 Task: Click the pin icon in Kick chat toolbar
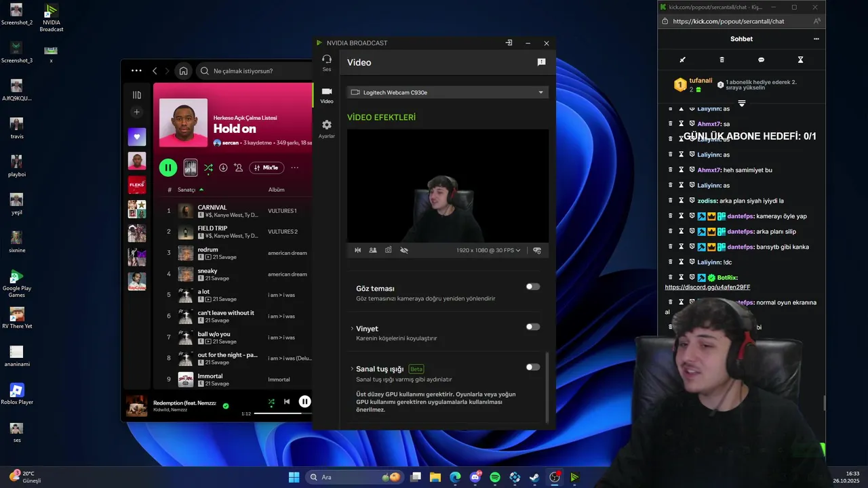point(683,60)
